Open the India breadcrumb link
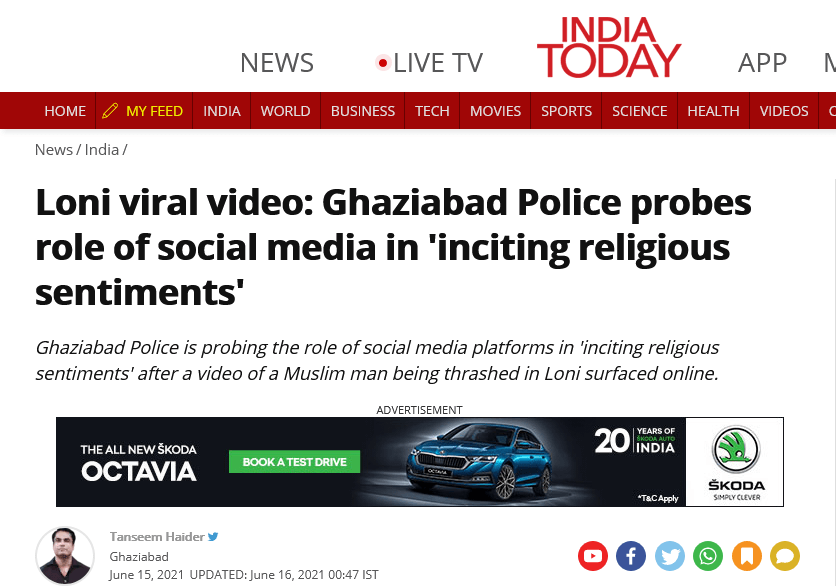Image resolution: width=836 pixels, height=586 pixels. point(101,150)
